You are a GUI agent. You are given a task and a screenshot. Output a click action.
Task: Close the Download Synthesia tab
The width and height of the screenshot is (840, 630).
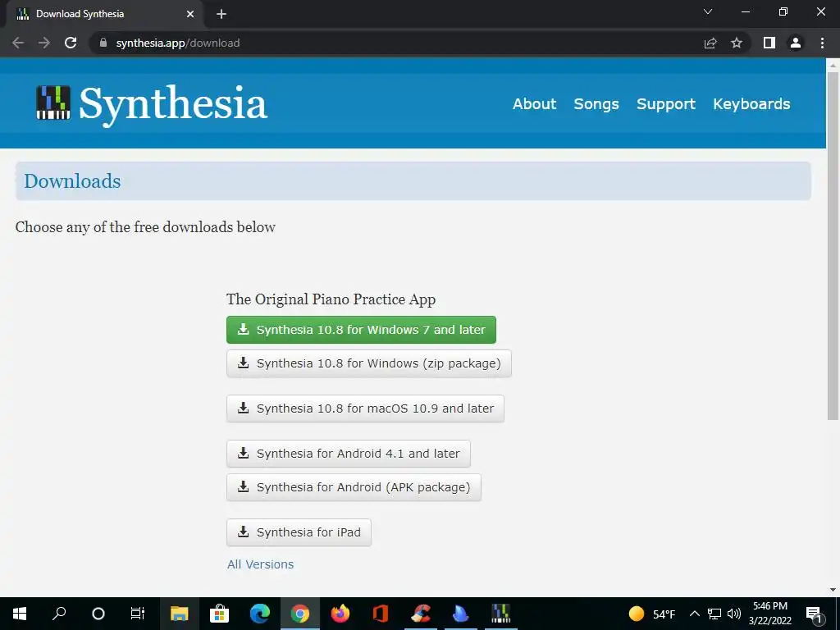190,14
